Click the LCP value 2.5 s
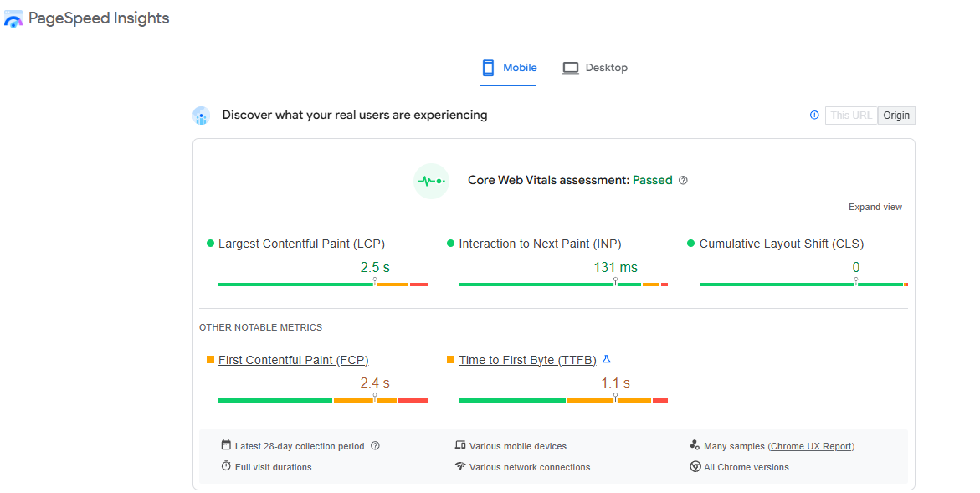 tap(375, 268)
